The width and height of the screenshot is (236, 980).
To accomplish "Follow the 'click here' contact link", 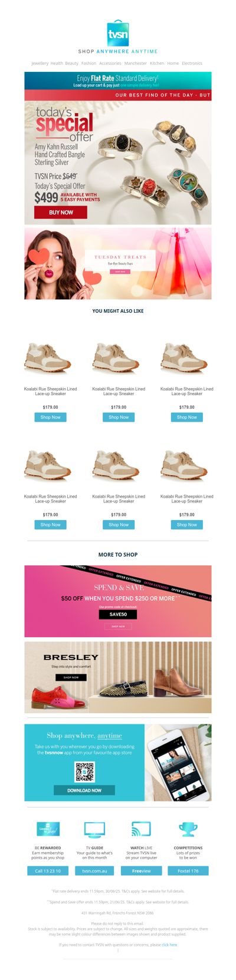I will pyautogui.click(x=169, y=945).
